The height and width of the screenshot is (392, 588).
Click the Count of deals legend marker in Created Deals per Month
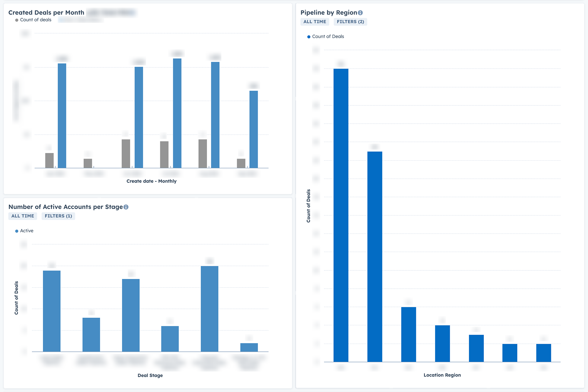point(17,20)
